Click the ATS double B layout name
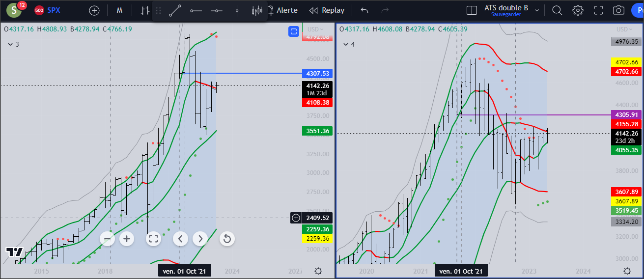Screen dimensions: 644x279 506,7
